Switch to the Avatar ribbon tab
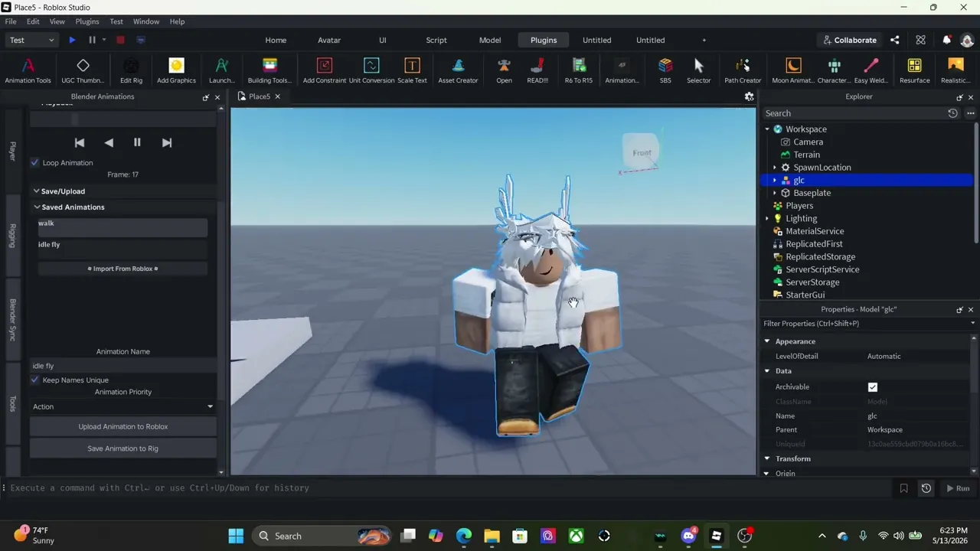This screenshot has height=551, width=980. point(329,40)
